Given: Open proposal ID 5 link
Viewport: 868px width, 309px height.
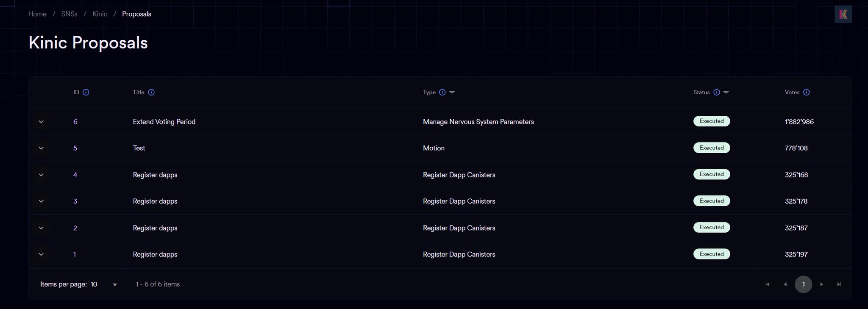Looking at the screenshot, I should (75, 148).
